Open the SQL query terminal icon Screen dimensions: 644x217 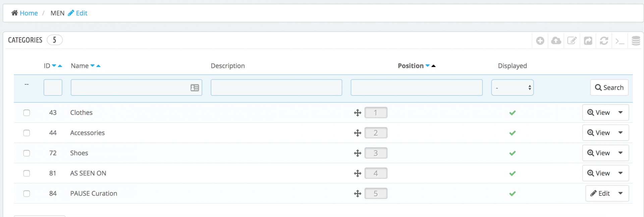point(620,41)
